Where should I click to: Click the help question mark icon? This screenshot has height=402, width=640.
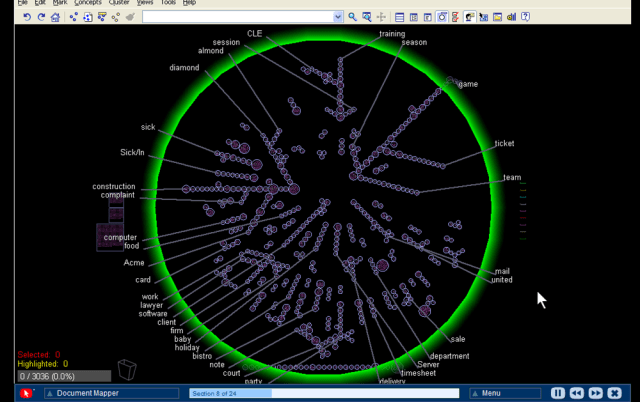click(x=526, y=17)
